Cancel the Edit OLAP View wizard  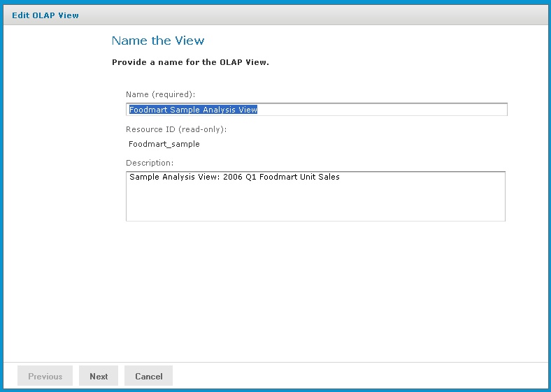tap(149, 376)
